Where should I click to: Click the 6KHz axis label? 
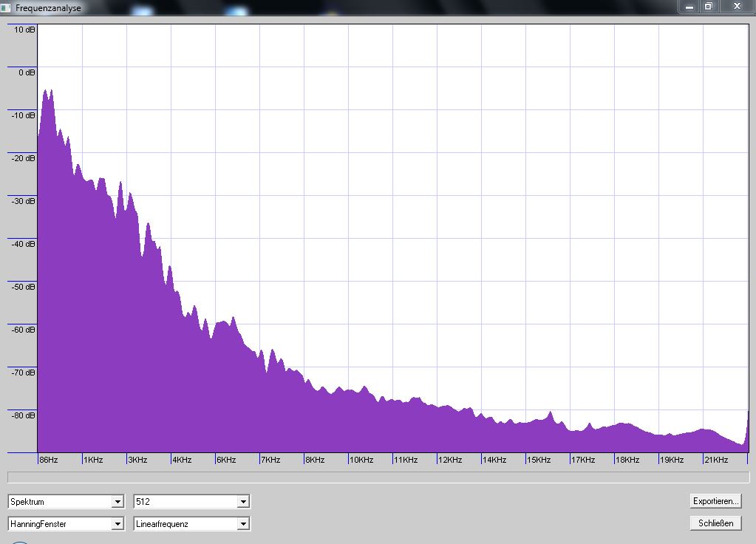click(226, 460)
